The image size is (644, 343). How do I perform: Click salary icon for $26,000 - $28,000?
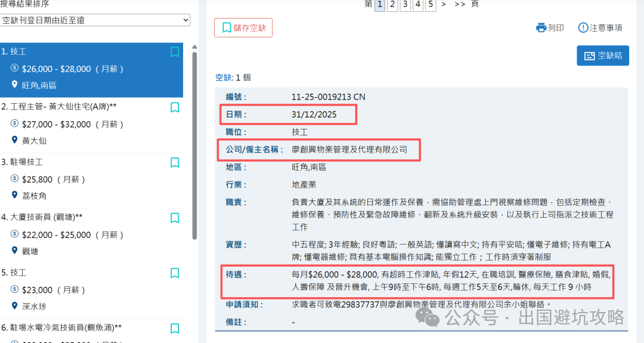(14, 68)
